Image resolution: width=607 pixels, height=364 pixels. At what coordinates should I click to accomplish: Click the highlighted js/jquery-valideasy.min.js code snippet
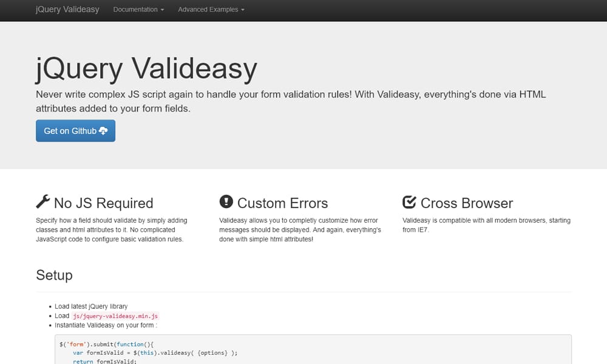point(115,315)
